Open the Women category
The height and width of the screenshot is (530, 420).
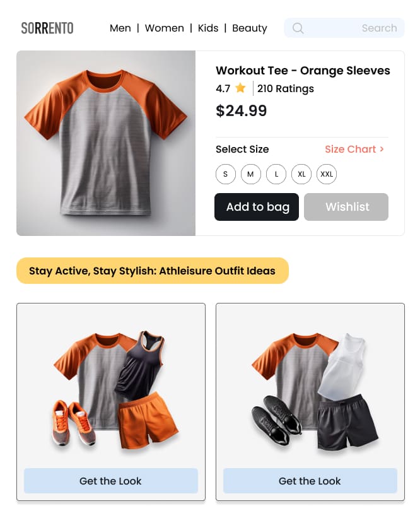coord(164,28)
